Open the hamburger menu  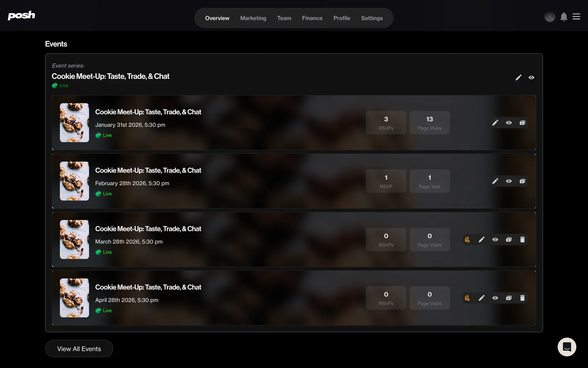[x=576, y=17]
